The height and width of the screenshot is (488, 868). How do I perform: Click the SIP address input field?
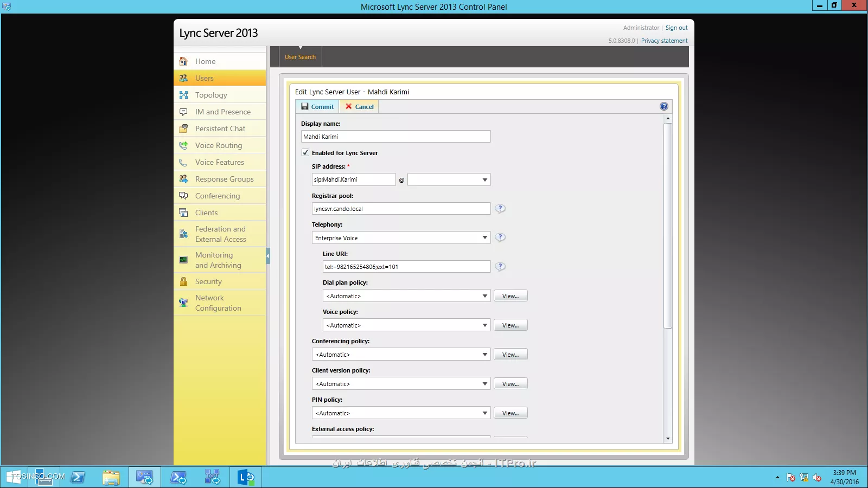coord(354,179)
